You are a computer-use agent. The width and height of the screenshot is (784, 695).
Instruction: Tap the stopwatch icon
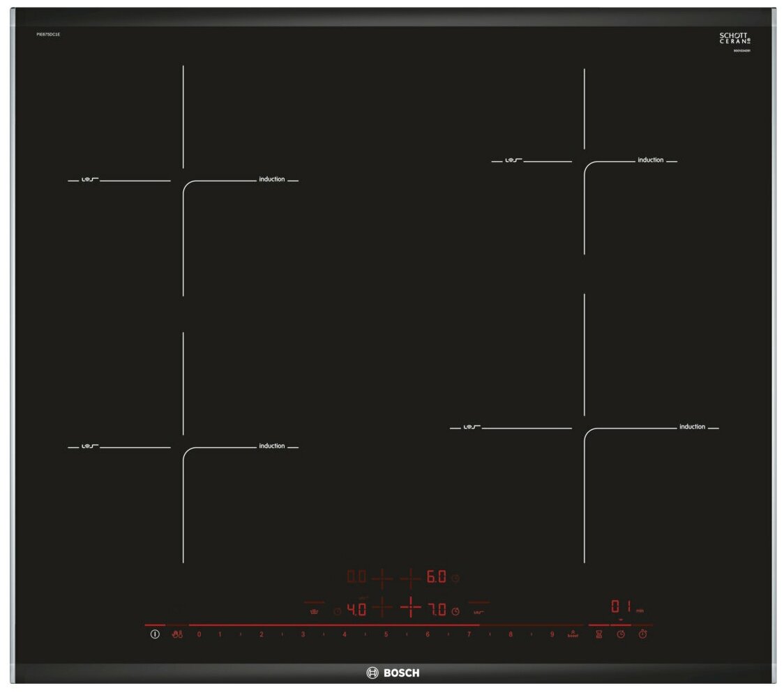click(x=642, y=634)
